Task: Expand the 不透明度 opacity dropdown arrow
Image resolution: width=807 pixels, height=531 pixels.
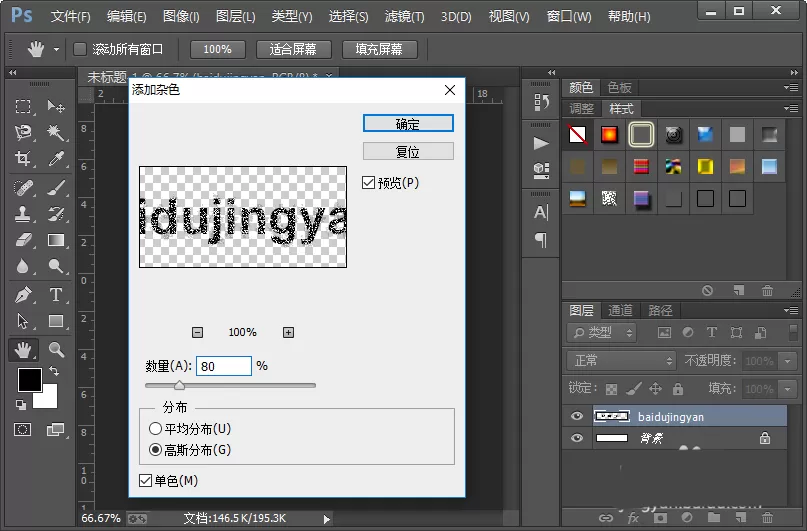Action: click(787, 361)
